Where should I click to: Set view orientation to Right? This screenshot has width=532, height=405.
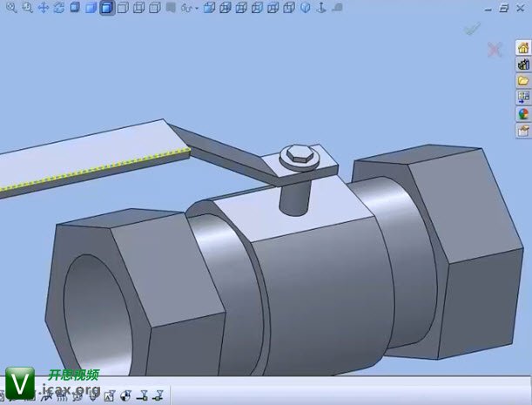coord(257,8)
